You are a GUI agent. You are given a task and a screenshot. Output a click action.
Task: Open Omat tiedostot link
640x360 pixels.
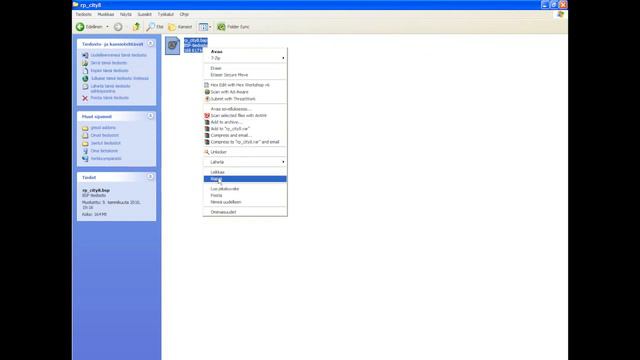pyautogui.click(x=104, y=136)
